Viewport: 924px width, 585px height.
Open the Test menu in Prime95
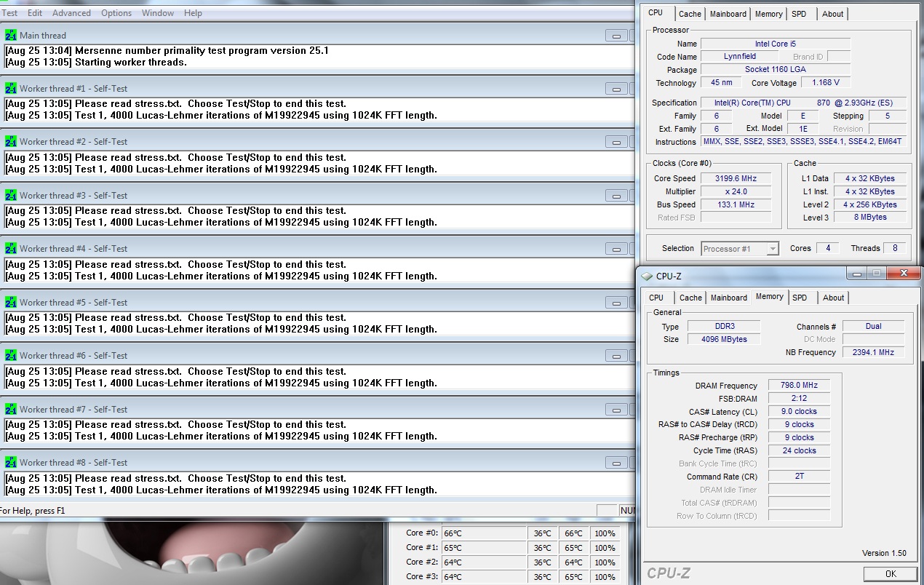pyautogui.click(x=9, y=13)
